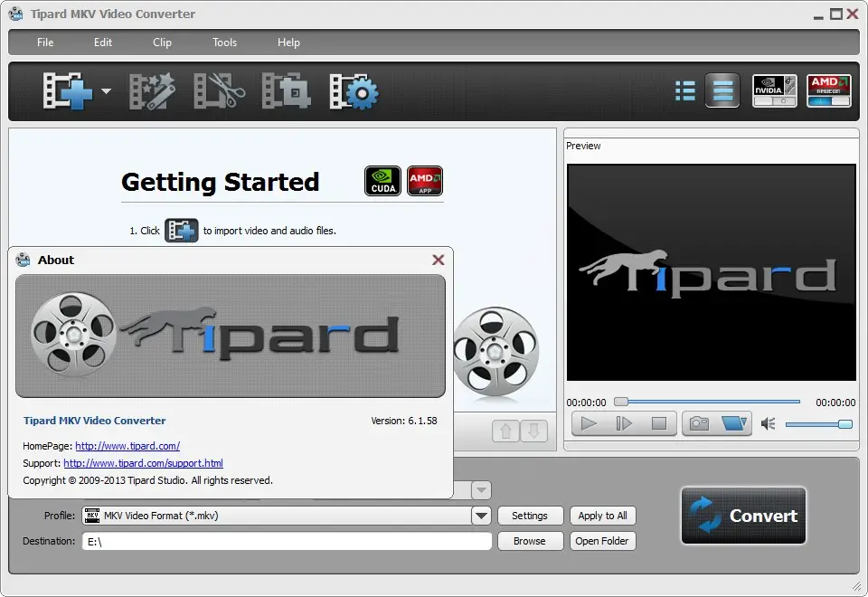Click the NVIDIA CUDA badge

click(382, 181)
